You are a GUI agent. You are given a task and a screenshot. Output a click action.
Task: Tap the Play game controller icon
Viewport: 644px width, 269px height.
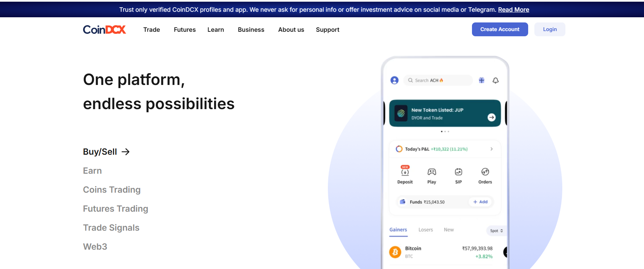(432, 172)
